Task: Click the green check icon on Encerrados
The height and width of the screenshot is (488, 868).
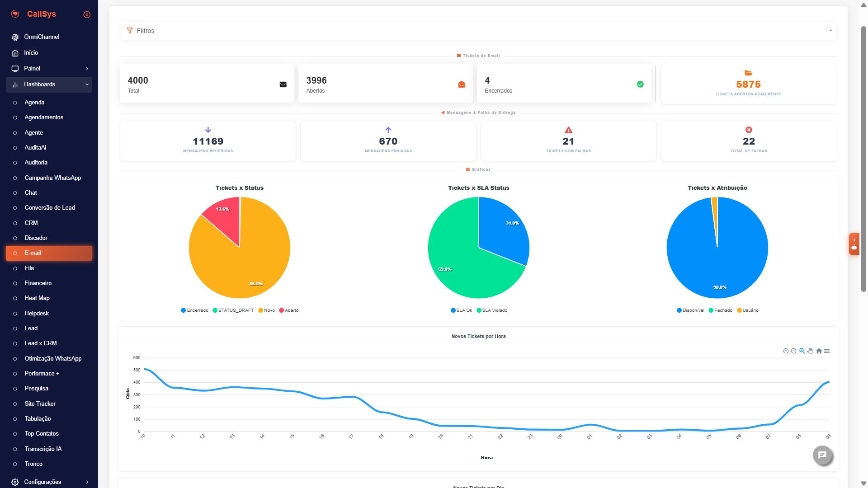Action: coord(640,84)
